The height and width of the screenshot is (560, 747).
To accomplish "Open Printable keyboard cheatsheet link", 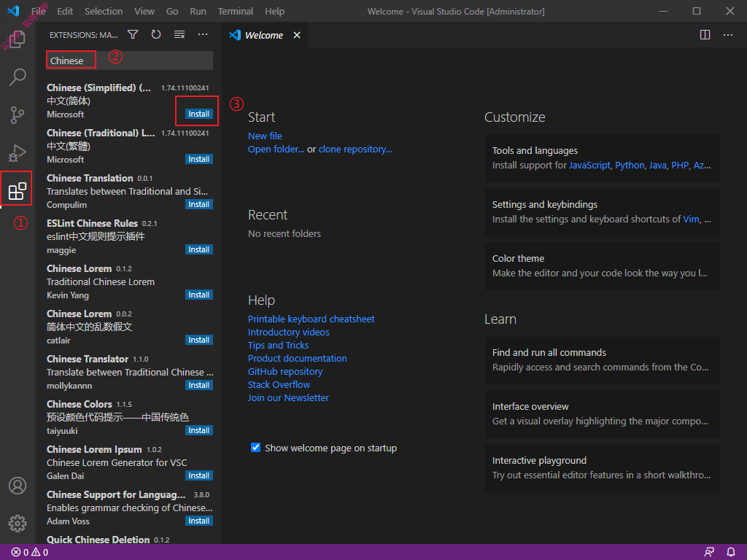I will (x=311, y=319).
